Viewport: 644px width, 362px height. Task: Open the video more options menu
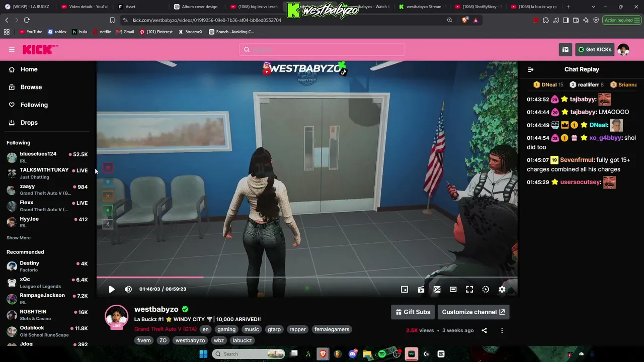[502, 330]
